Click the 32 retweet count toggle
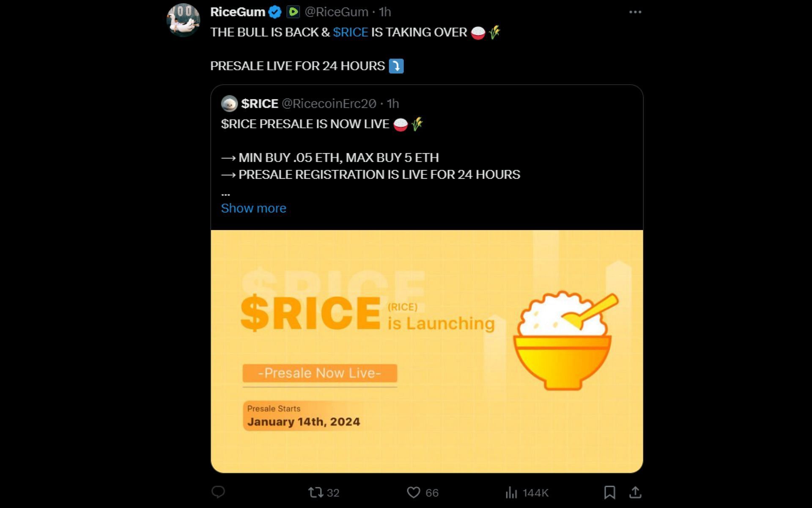Viewport: 812px width, 508px height. click(x=324, y=493)
